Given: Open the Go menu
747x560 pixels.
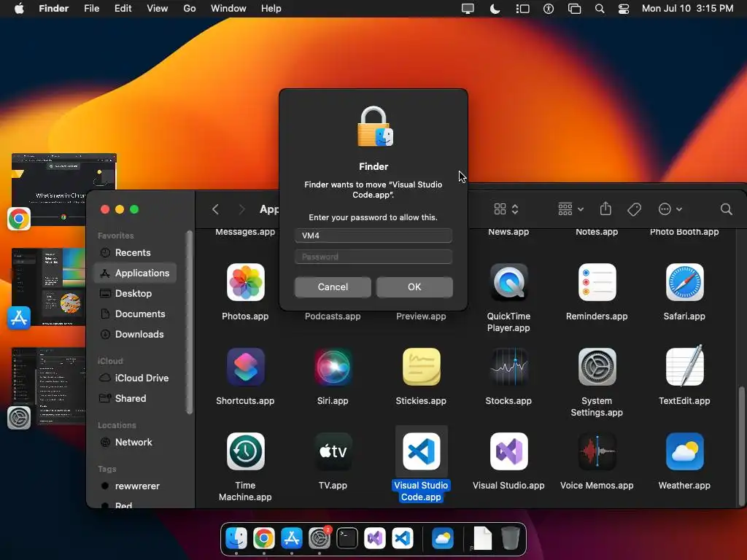Looking at the screenshot, I should tap(190, 9).
